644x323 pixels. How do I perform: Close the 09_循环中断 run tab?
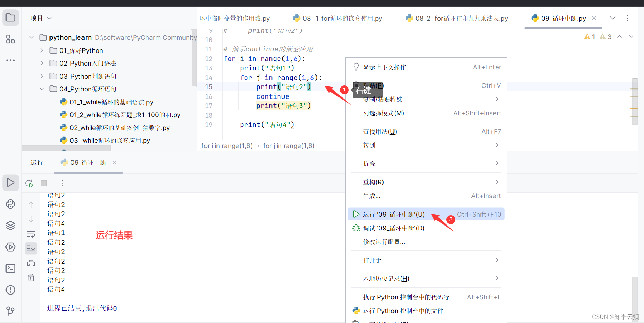(x=115, y=162)
